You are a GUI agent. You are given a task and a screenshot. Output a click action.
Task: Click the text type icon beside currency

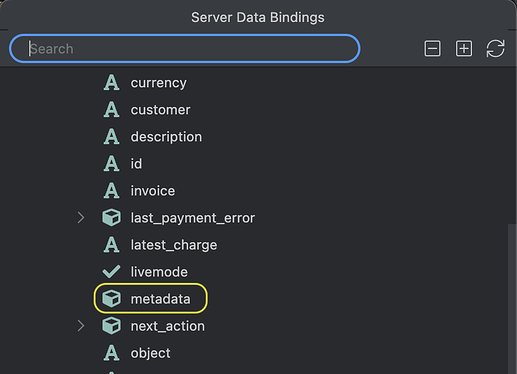coord(111,83)
